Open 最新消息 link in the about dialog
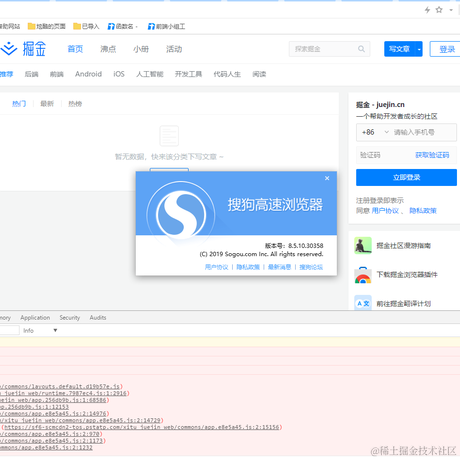Screen dimensions: 460x460 click(279, 267)
